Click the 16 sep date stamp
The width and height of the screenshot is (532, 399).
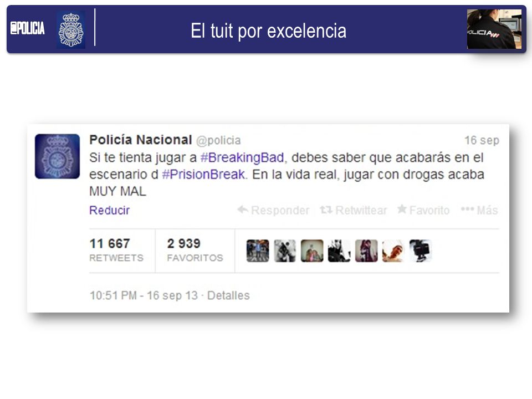tap(482, 140)
